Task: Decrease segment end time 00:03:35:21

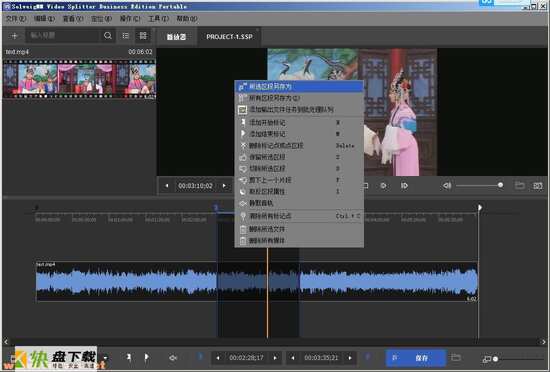Action: pos(293,358)
